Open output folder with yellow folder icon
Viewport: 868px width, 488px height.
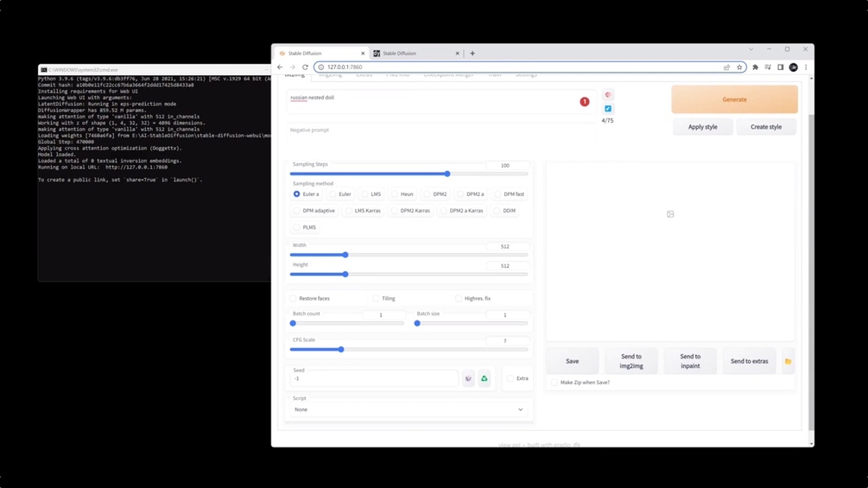click(x=789, y=361)
